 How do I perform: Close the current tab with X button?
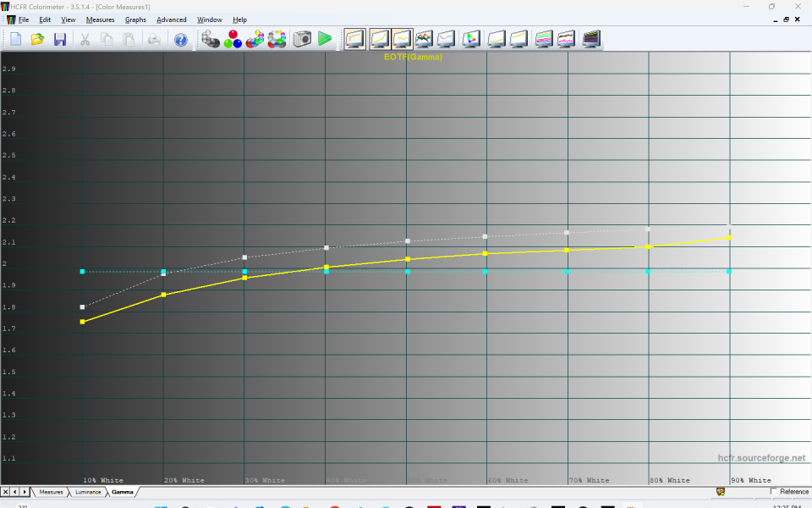click(6, 491)
